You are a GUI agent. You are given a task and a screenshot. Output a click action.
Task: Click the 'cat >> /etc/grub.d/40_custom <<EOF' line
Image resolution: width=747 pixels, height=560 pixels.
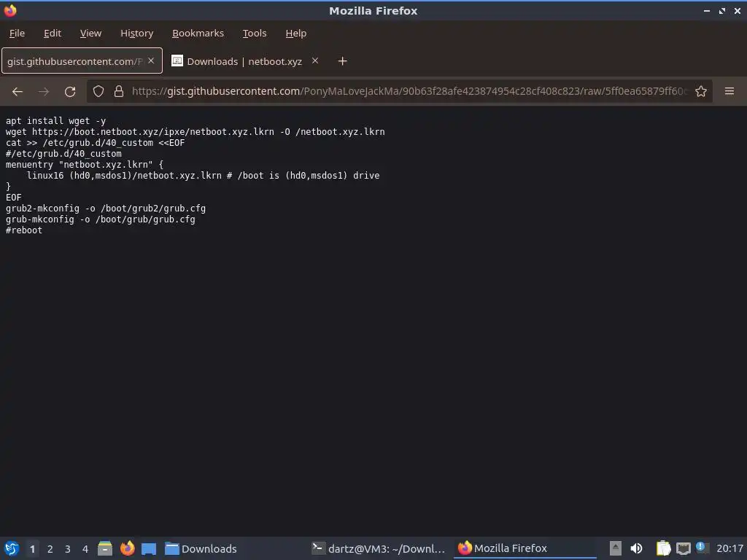96,143
